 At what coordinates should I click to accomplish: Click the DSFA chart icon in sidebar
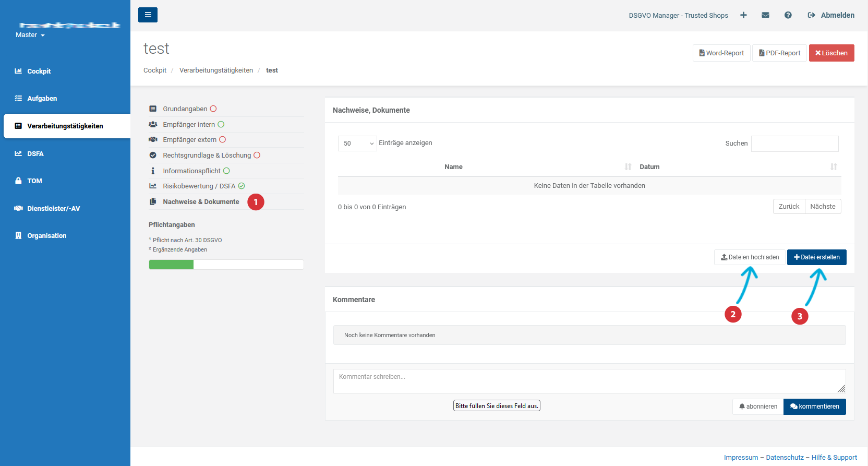[x=18, y=153]
